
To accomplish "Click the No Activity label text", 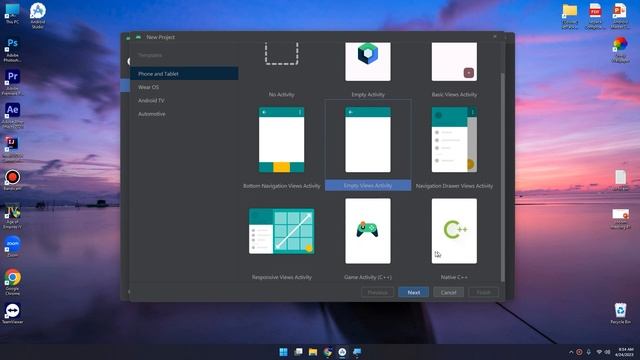I will (281, 94).
